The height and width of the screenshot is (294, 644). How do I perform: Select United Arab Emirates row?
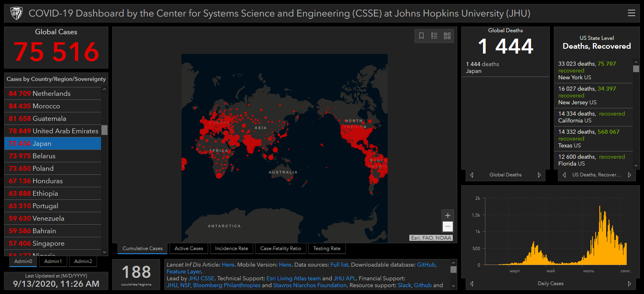[53, 131]
